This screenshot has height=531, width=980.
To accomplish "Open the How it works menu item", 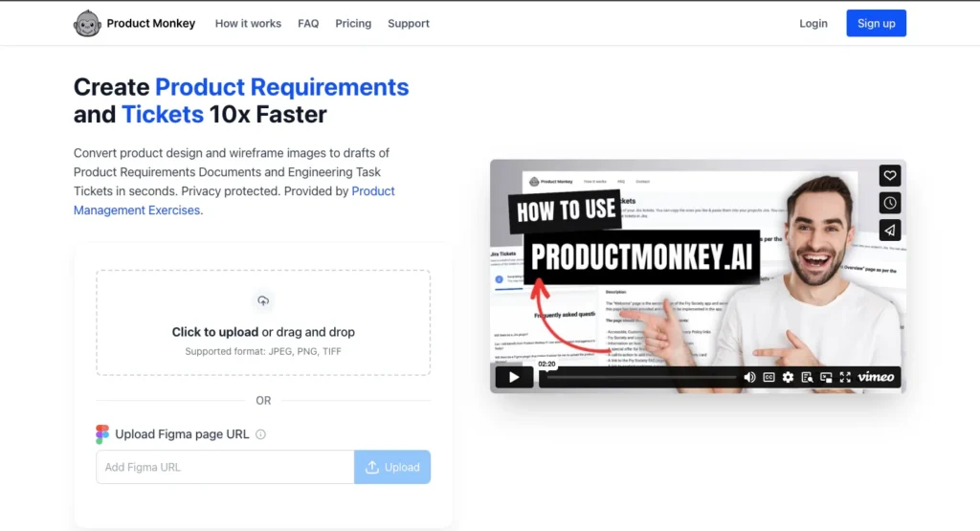I will click(248, 23).
